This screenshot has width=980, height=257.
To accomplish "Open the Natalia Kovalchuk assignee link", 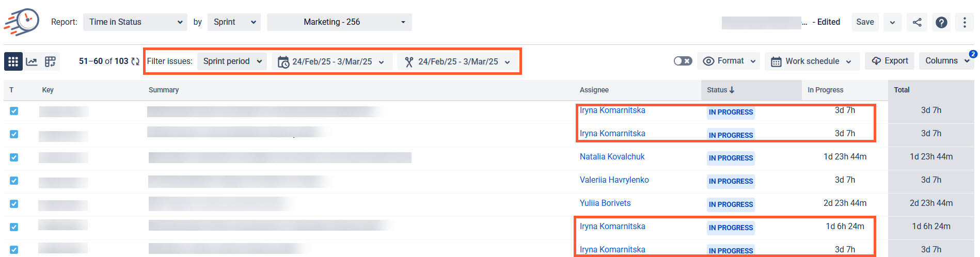I will click(612, 156).
